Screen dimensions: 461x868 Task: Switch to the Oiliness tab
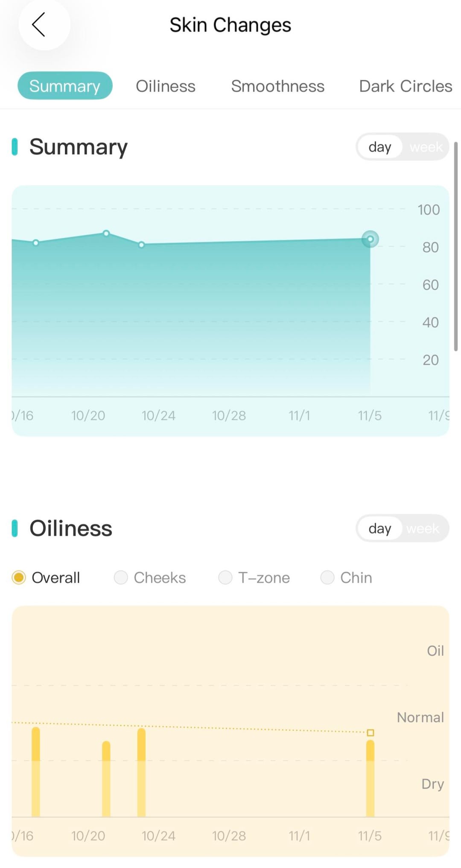coord(165,86)
